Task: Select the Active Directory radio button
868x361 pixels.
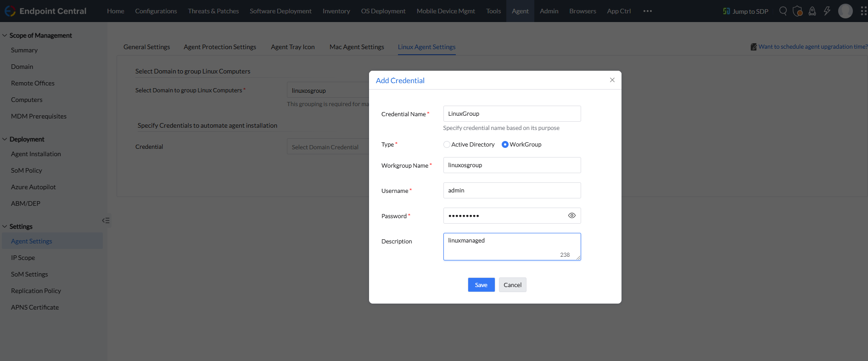Action: 447,144
